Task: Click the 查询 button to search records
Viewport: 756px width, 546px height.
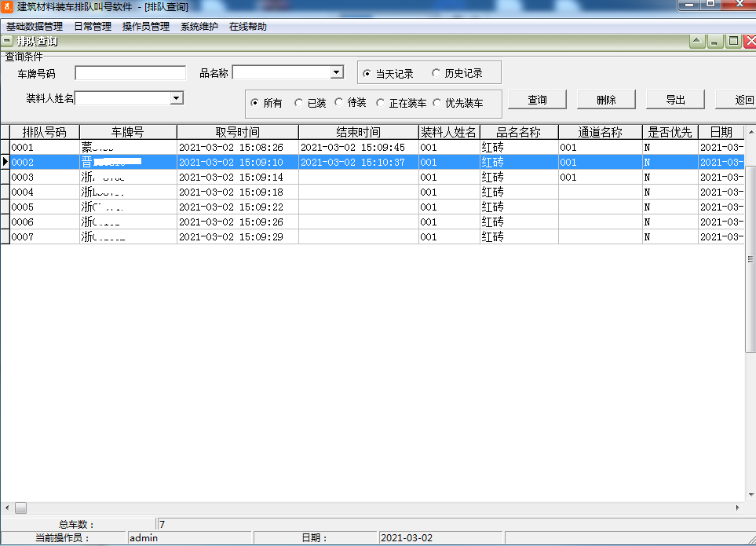Action: (x=537, y=99)
